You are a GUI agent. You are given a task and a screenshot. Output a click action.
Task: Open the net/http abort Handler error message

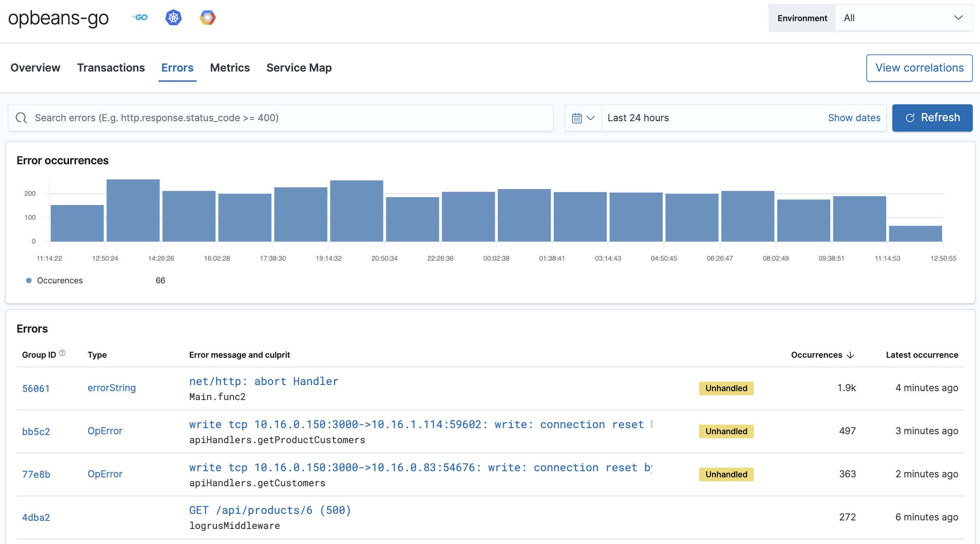coord(263,381)
